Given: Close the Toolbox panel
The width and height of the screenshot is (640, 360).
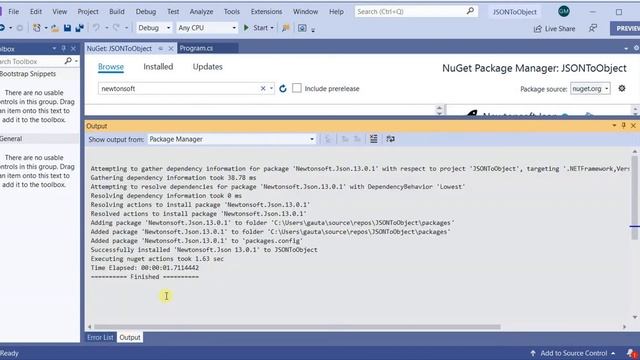Looking at the screenshot, I should (73, 49).
